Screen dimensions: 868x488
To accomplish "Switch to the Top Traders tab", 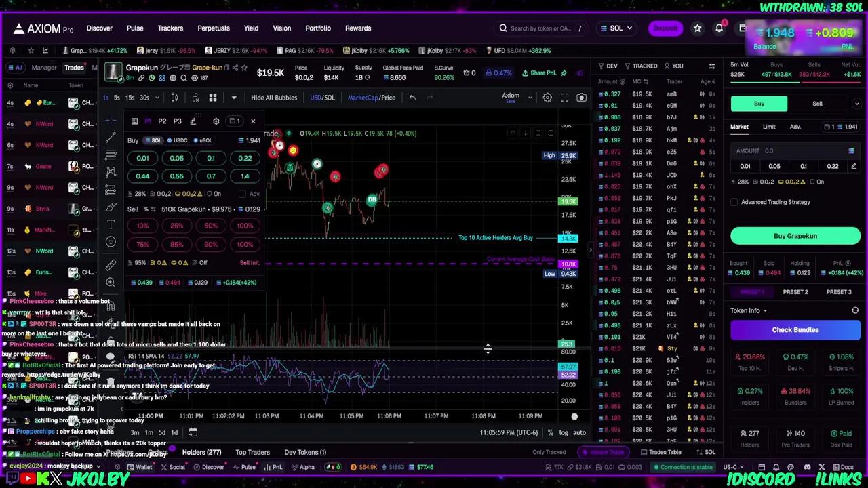I will (x=252, y=452).
